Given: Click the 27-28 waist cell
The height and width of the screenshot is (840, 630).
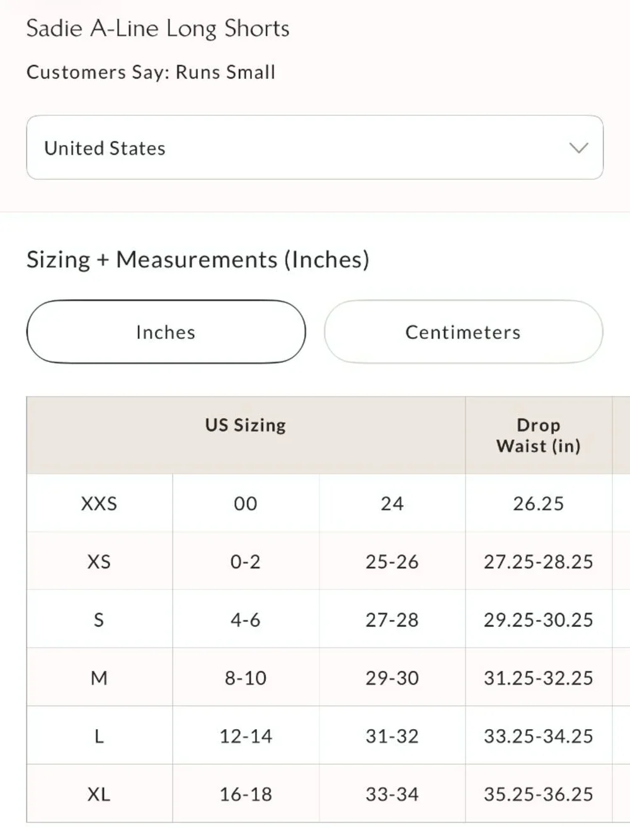Looking at the screenshot, I should click(392, 619).
